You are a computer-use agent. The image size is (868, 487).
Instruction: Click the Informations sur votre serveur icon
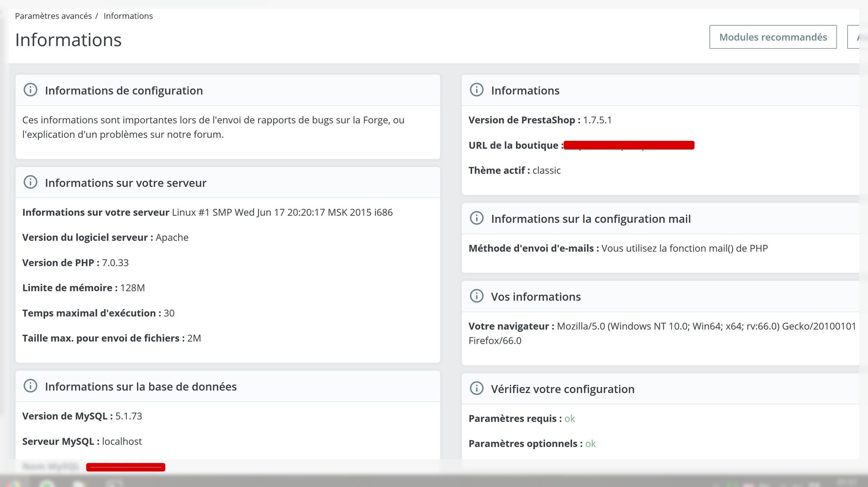(x=30, y=182)
